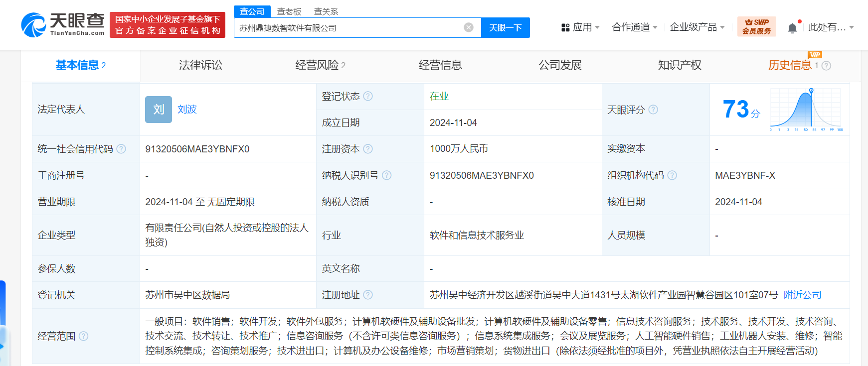The width and height of the screenshot is (868, 366).
Task: Switch to the 查老板 search tab
Action: (x=289, y=11)
